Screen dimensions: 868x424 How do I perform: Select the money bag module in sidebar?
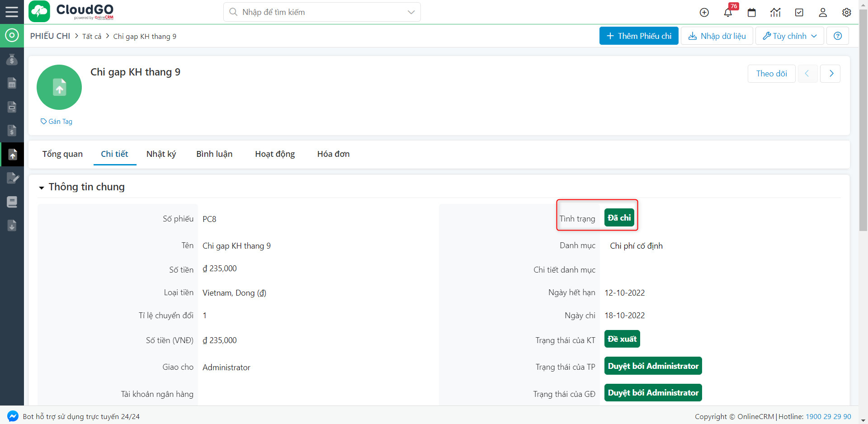[12, 59]
